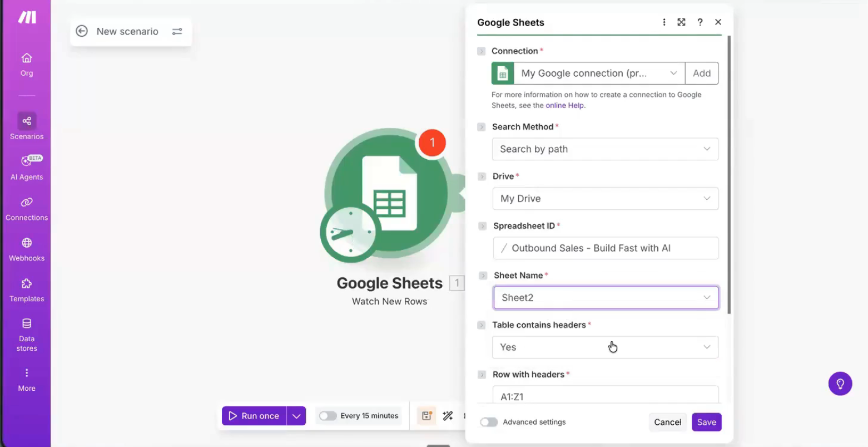Open the online Help link
This screenshot has height=447, width=868.
564,105
